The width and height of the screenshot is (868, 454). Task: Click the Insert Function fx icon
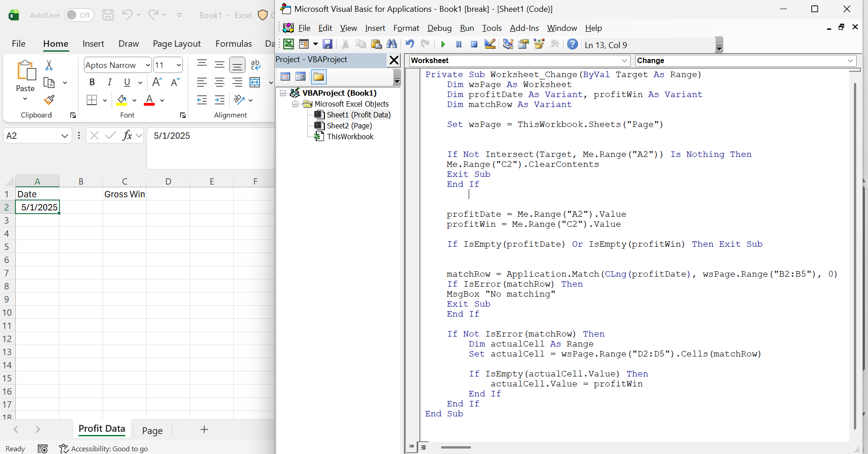click(127, 136)
